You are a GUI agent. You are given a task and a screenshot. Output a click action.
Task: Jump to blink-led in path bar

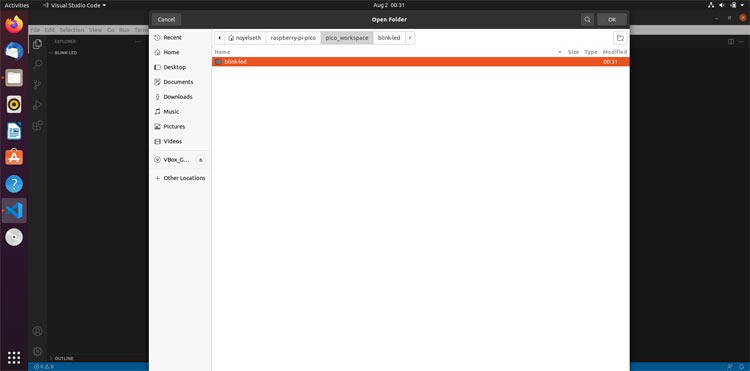coord(389,38)
